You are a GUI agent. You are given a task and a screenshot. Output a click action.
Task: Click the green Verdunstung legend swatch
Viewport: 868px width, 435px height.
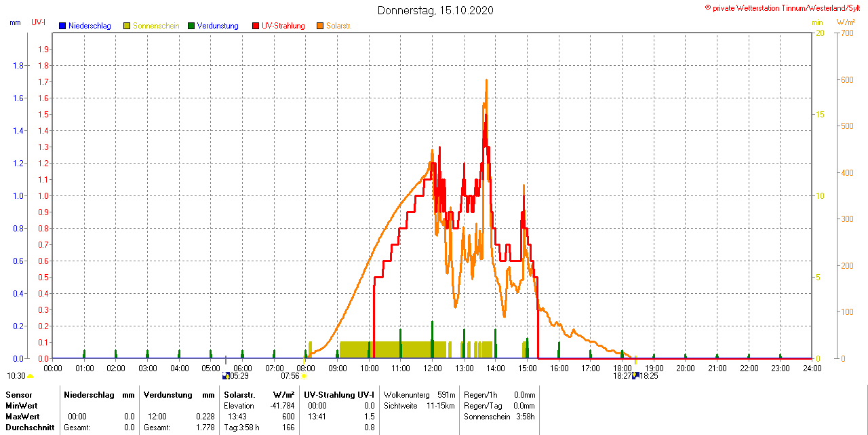[191, 26]
